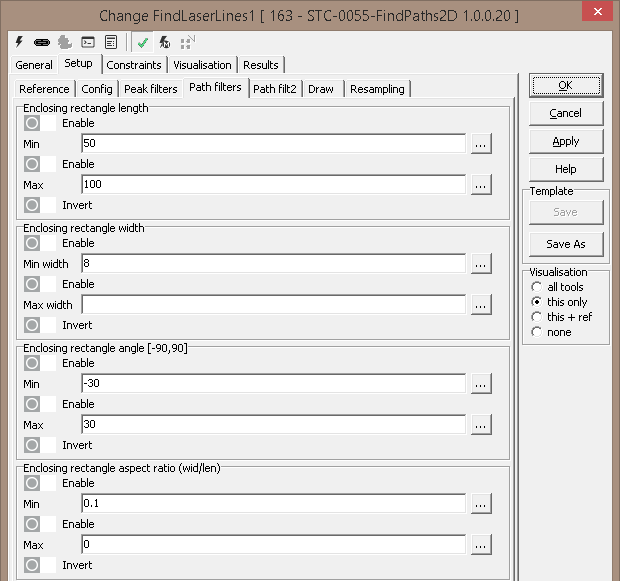Click the puzzle piece toolbar icon
The height and width of the screenshot is (581, 620).
coord(65,43)
